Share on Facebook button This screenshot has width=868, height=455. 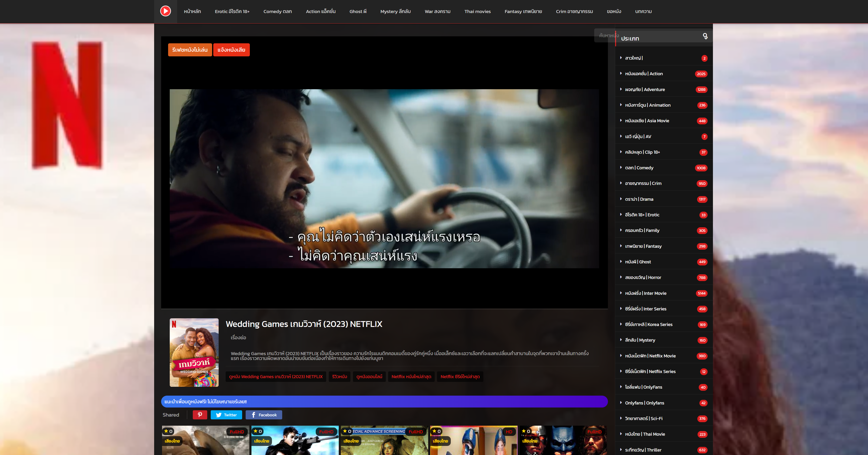click(264, 414)
